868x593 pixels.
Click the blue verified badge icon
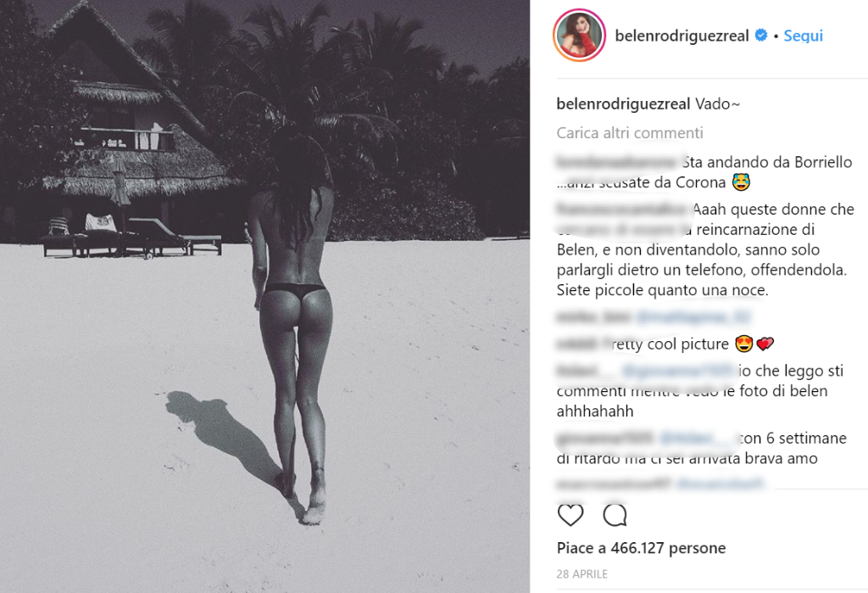point(761,36)
